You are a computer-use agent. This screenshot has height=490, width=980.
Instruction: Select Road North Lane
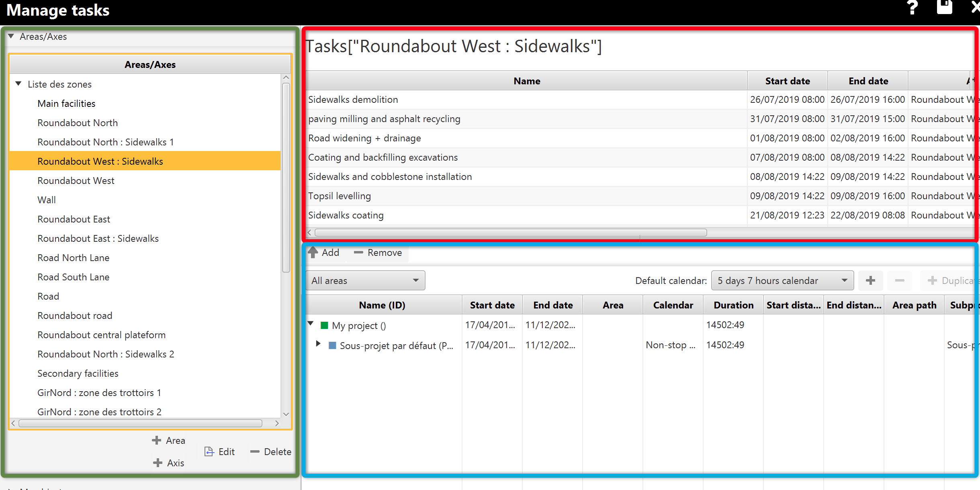pyautogui.click(x=74, y=258)
